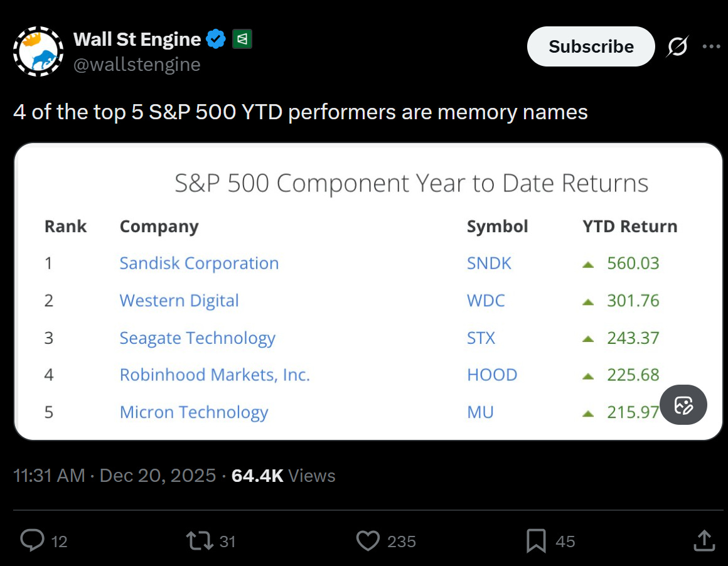
Task: Subscribe to Wall St Engine
Action: [x=591, y=46]
